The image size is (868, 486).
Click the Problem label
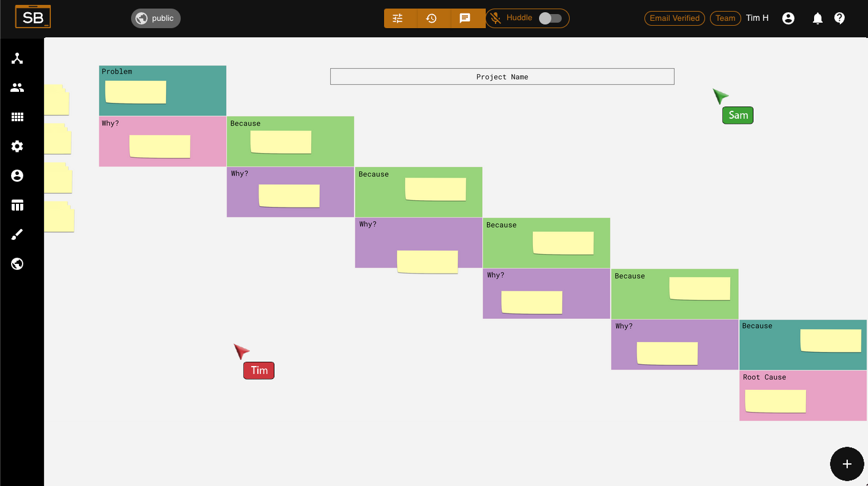[117, 72]
